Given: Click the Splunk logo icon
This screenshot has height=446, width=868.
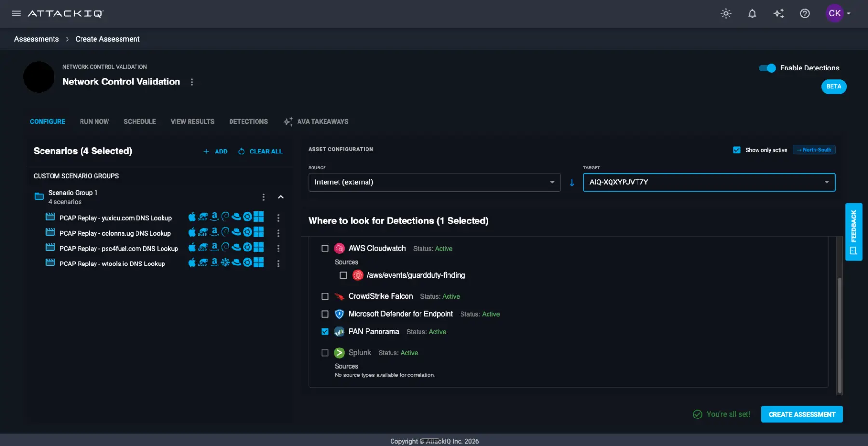Looking at the screenshot, I should (339, 353).
